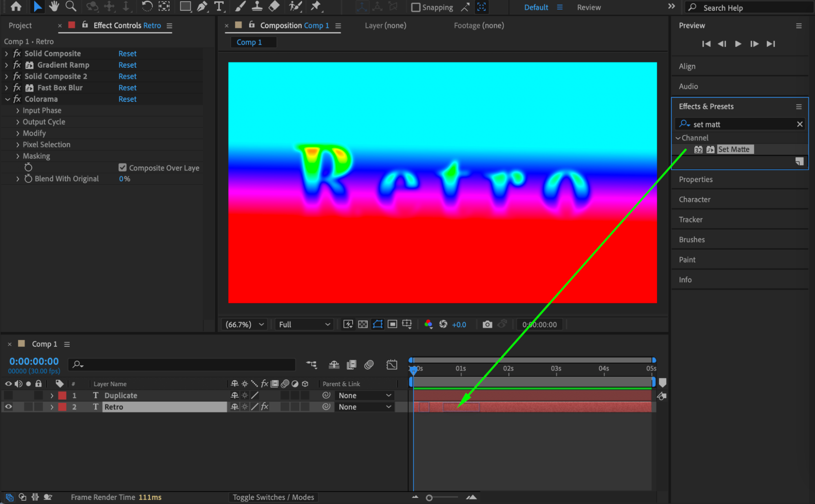Image resolution: width=815 pixels, height=504 pixels.
Task: Enable motion blur icon in timeline
Action: pos(369,365)
